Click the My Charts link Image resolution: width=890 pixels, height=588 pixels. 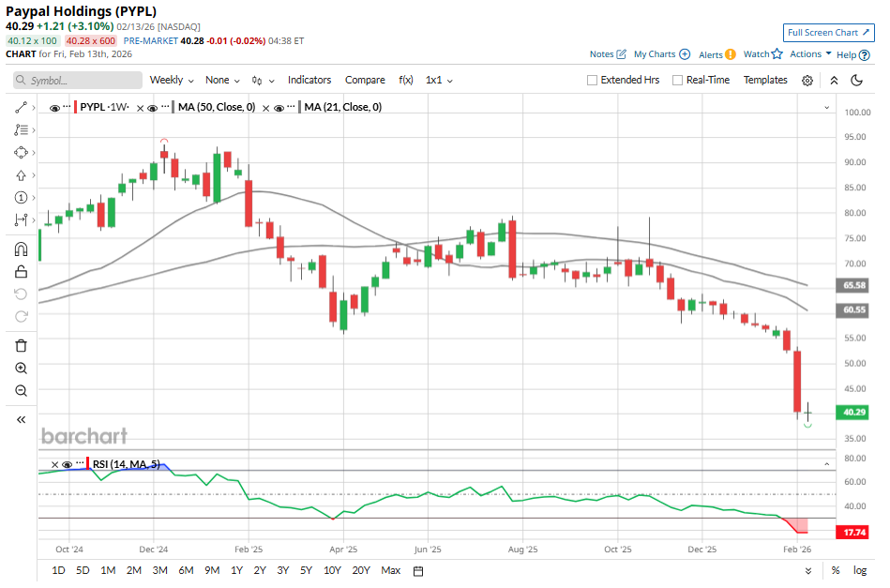[655, 54]
